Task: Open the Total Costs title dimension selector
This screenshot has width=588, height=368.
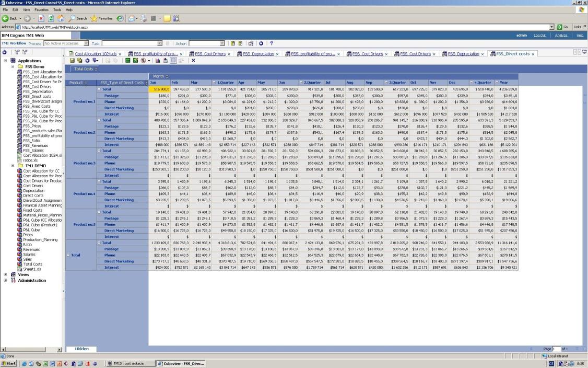Action: [85, 69]
